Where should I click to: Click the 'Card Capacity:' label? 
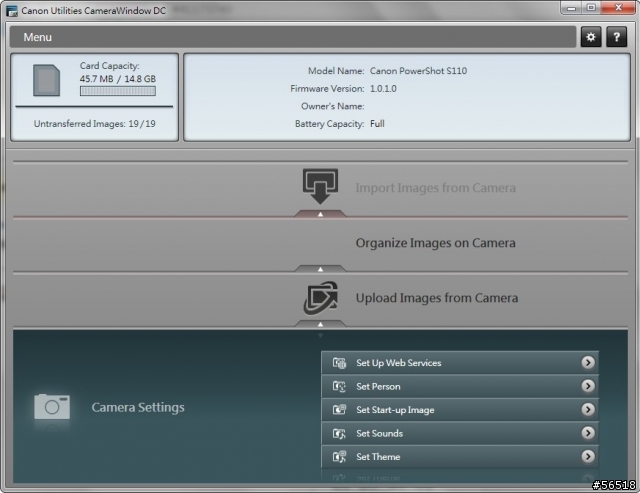109,66
